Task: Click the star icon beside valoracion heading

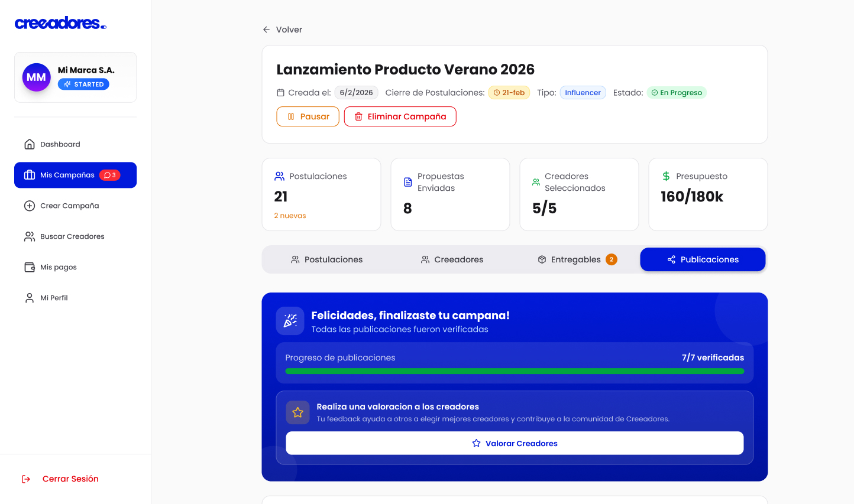Action: coord(297,412)
